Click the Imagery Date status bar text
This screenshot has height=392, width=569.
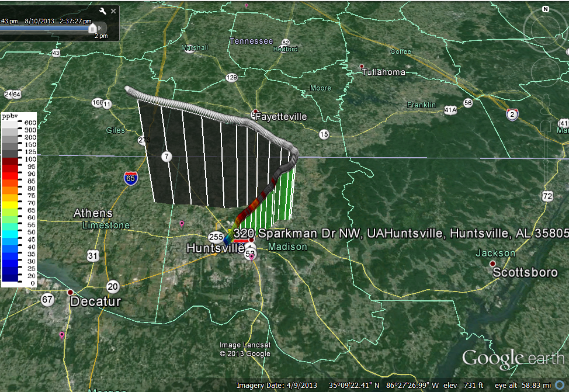click(276, 386)
